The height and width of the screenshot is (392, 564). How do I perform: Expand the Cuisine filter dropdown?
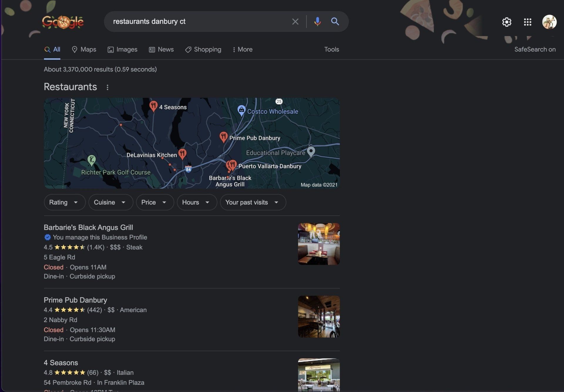pos(111,202)
